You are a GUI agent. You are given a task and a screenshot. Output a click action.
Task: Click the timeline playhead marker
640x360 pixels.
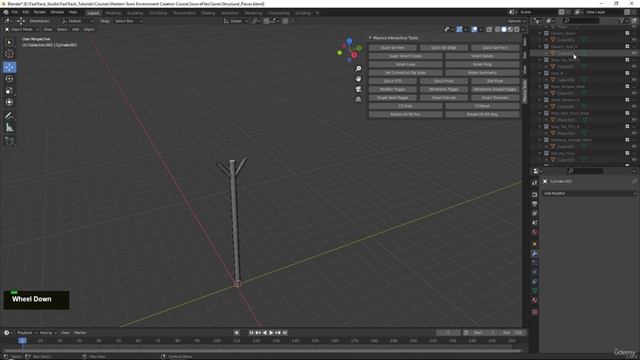click(22, 340)
